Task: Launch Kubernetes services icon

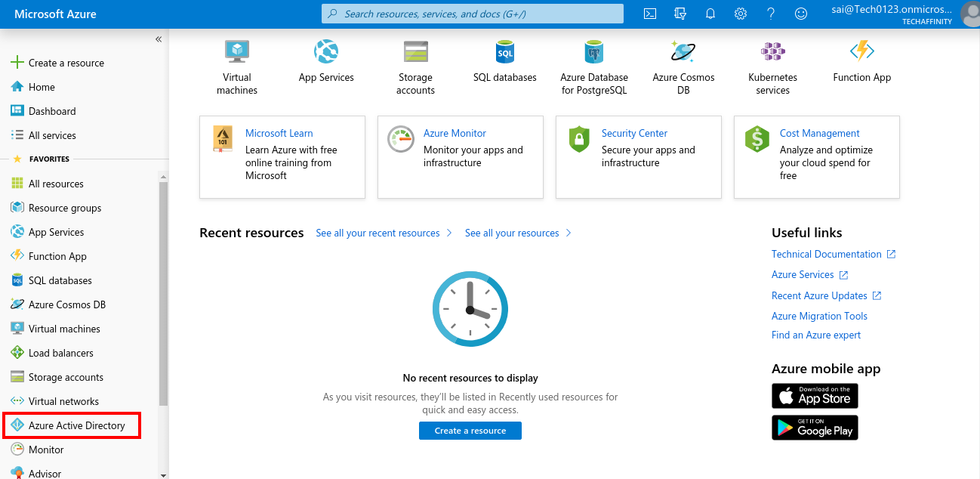Action: pyautogui.click(x=772, y=52)
